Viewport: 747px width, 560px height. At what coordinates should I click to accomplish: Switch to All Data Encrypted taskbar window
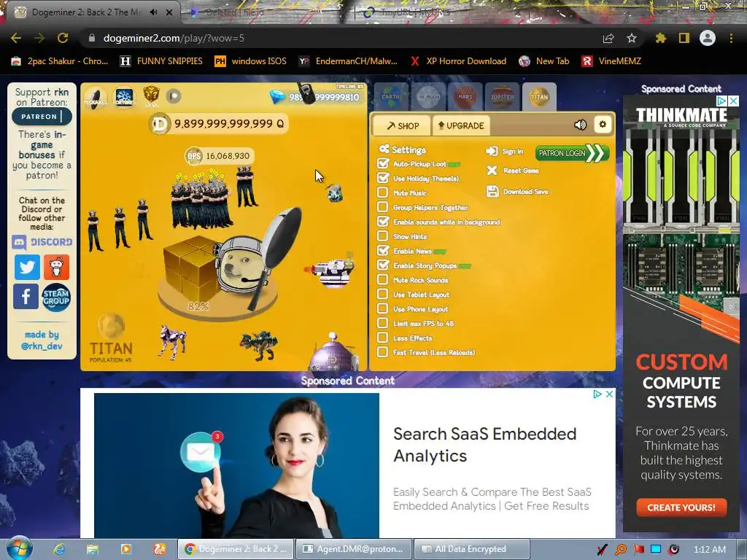tap(472, 549)
